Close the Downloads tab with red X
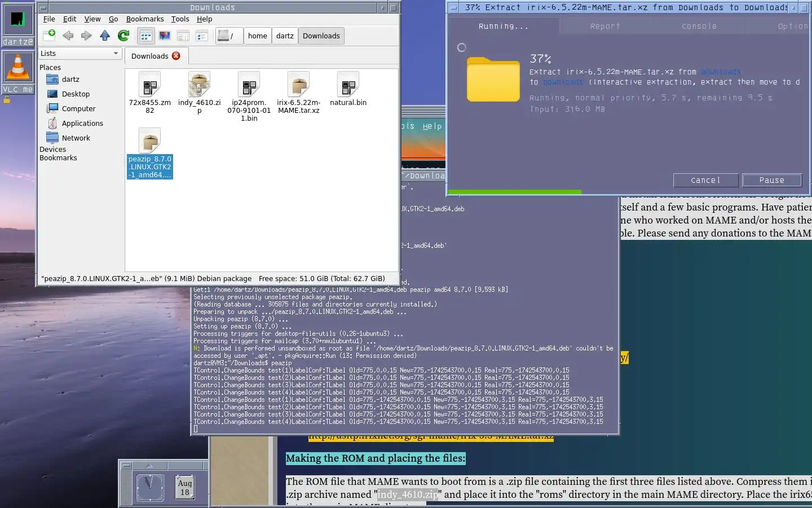Screen dimensions: 812x508 (x=176, y=56)
